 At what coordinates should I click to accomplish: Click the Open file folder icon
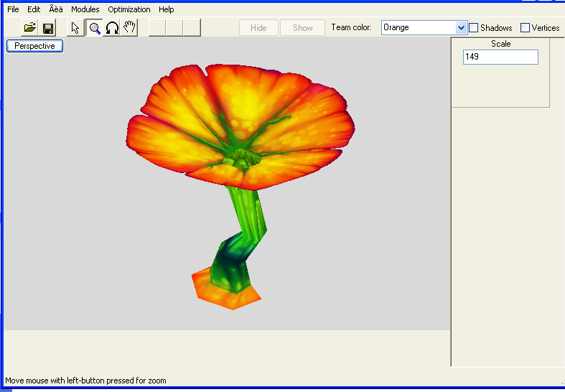point(29,28)
